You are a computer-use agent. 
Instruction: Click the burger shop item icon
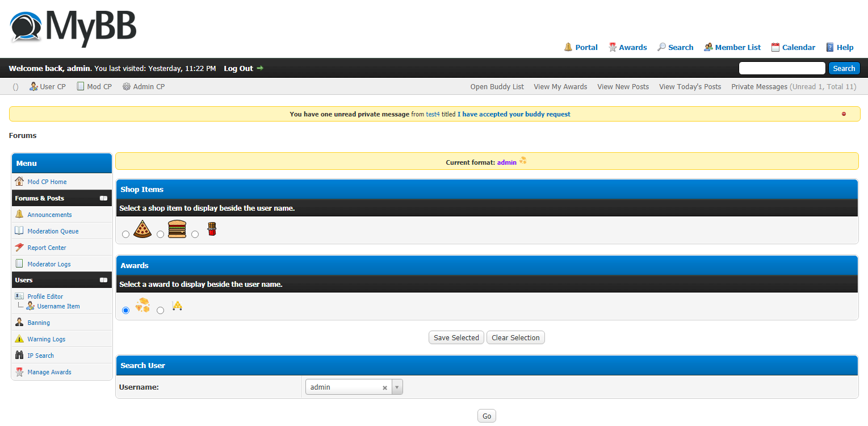click(x=177, y=229)
